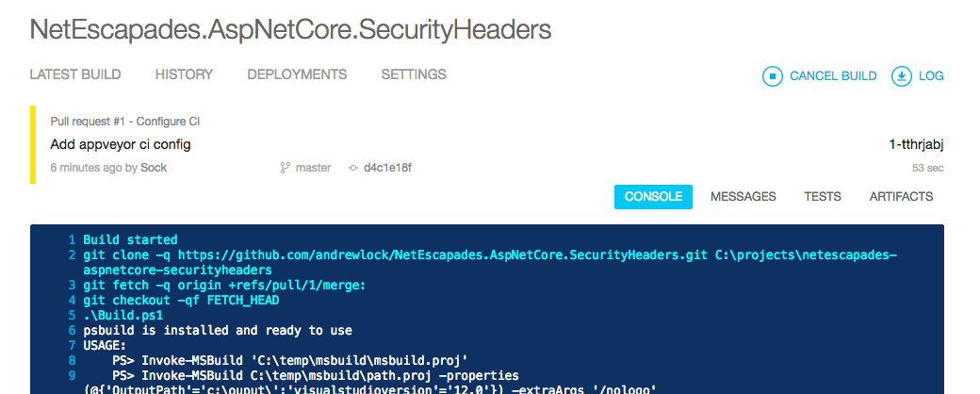Click the master branch label
Image resolution: width=980 pixels, height=394 pixels.
(x=313, y=168)
